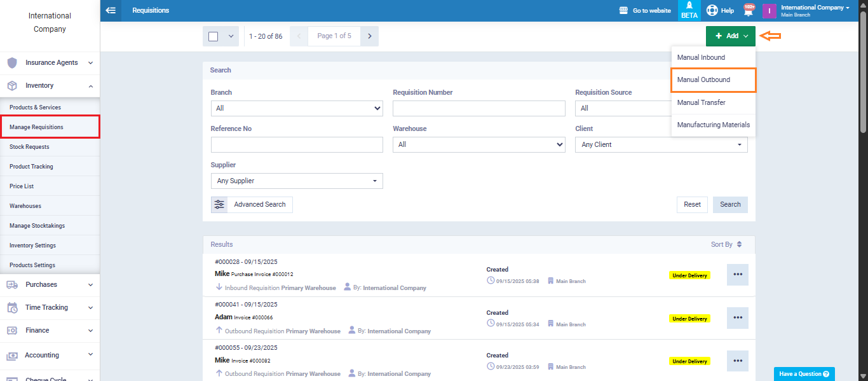This screenshot has height=381, width=868.
Task: Click the sidebar collapse arrow icon
Action: click(111, 10)
